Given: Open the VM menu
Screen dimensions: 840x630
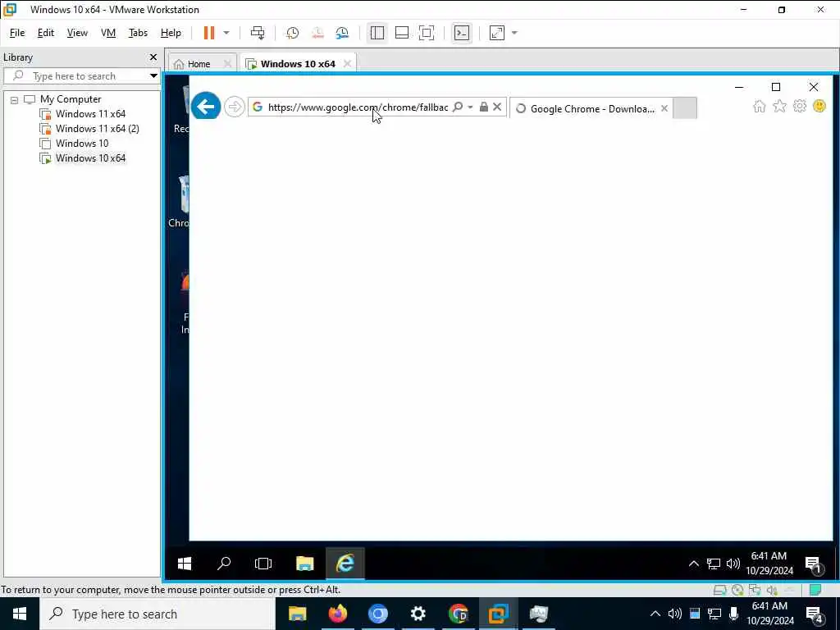Looking at the screenshot, I should pyautogui.click(x=108, y=33).
